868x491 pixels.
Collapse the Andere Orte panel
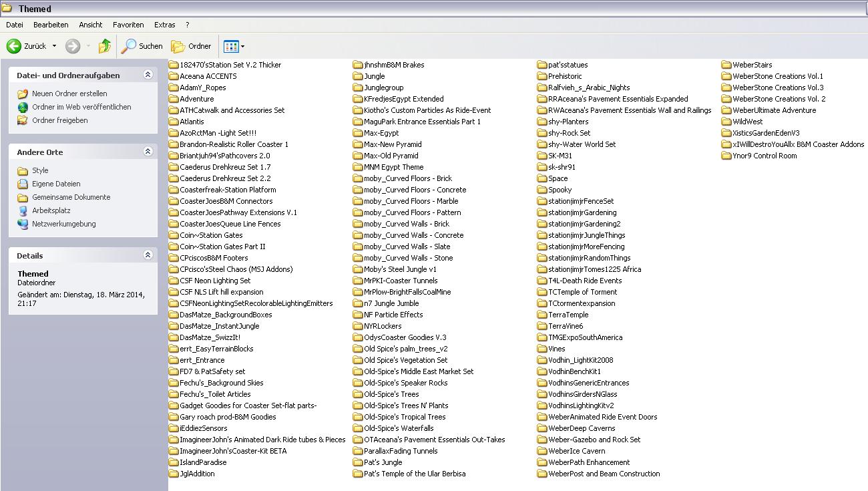click(148, 152)
